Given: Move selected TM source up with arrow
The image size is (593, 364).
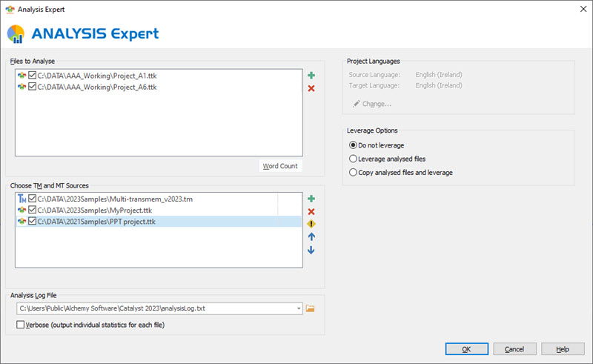Looking at the screenshot, I should (x=311, y=237).
